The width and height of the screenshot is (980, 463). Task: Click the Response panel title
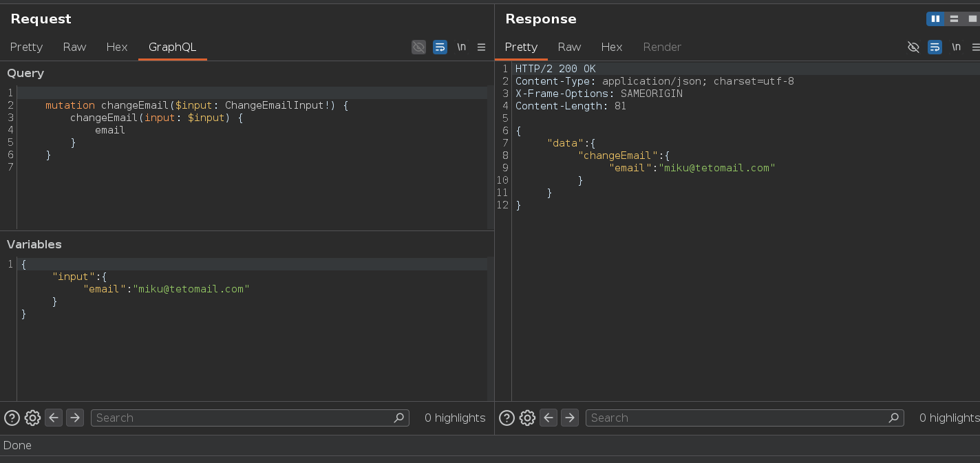point(541,19)
